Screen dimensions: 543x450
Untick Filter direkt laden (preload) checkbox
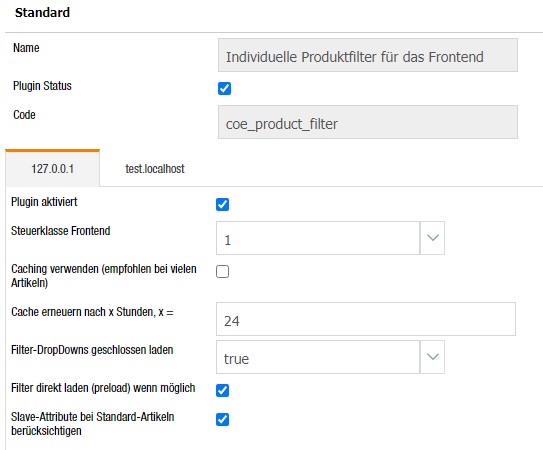tap(222, 390)
